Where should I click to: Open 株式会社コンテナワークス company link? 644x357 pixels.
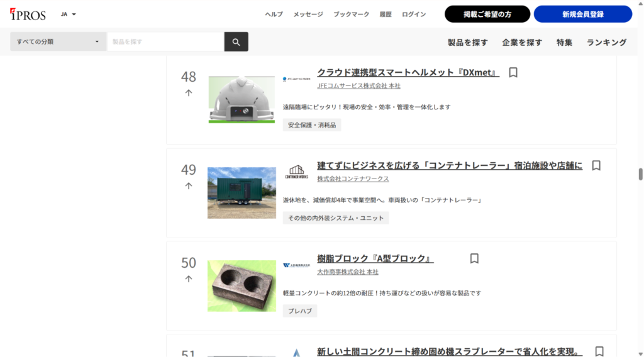click(x=353, y=179)
